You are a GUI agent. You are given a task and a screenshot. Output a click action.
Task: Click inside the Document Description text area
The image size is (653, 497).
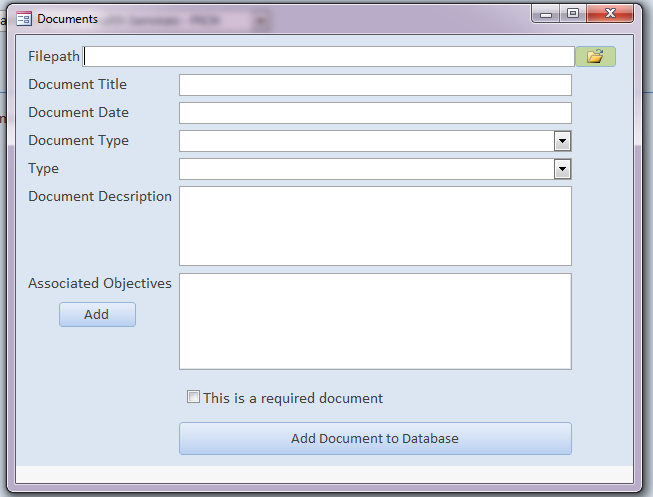point(375,226)
